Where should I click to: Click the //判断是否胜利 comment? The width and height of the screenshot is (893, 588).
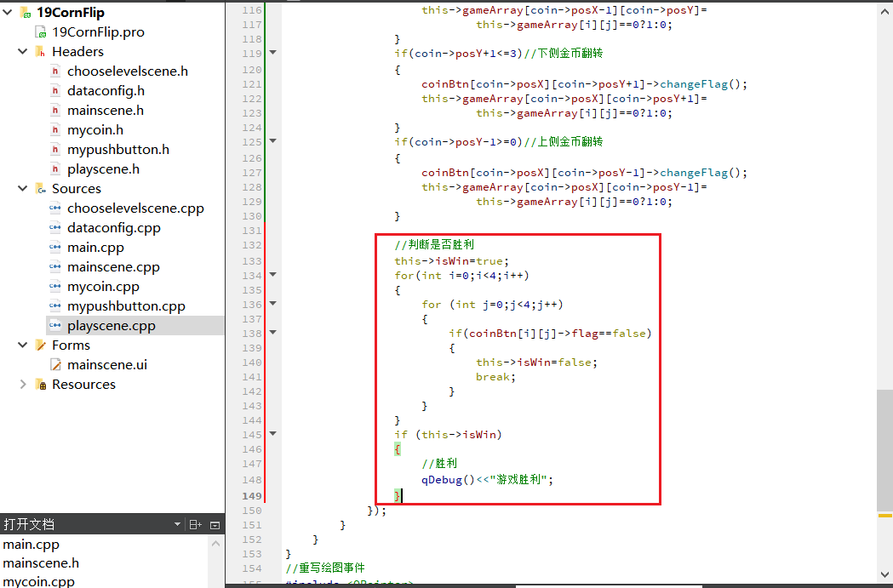[434, 245]
